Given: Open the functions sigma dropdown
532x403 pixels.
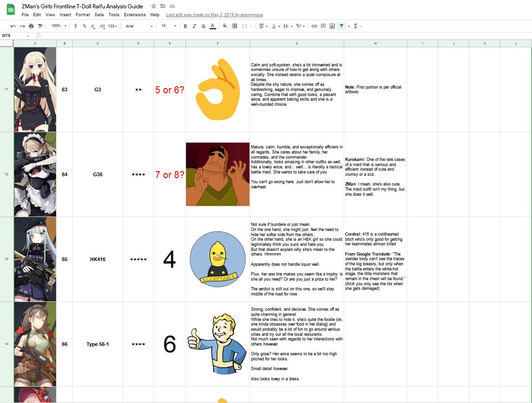Looking at the screenshot, I should [x=358, y=26].
